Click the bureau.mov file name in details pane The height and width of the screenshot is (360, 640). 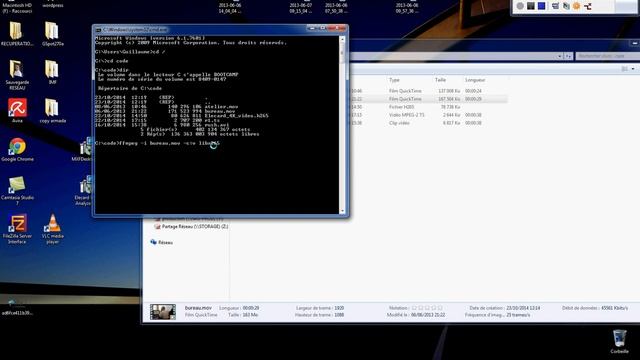coord(198,308)
